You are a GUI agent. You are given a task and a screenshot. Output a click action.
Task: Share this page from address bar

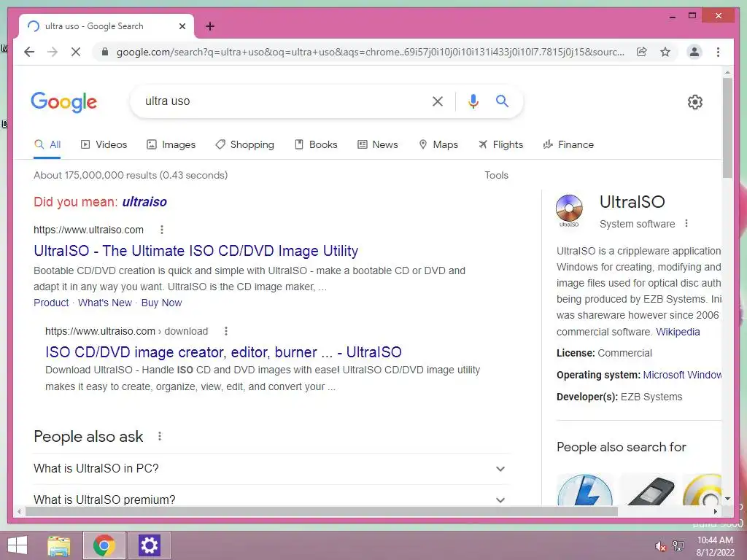point(642,52)
